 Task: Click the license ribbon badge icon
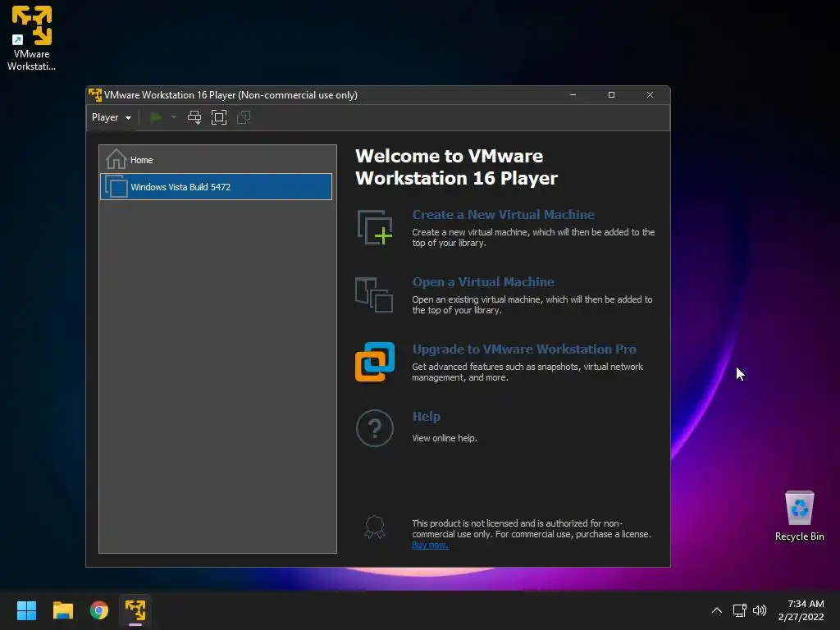click(374, 527)
